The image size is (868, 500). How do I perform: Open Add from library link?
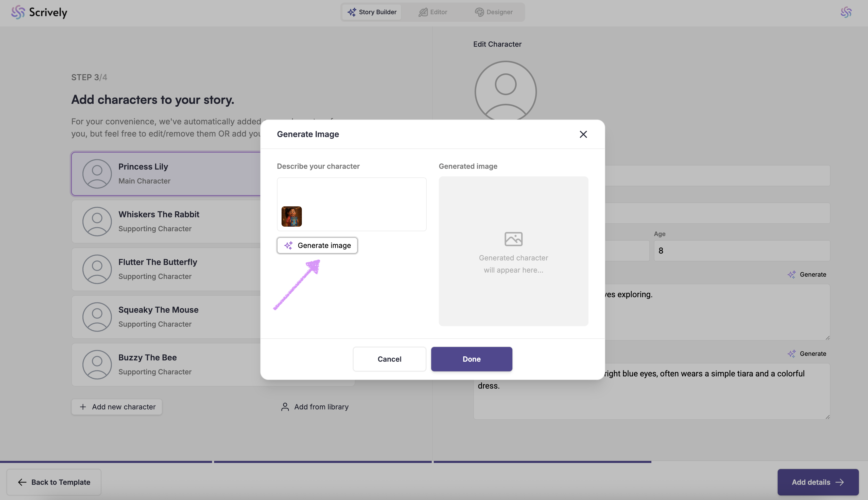(315, 407)
